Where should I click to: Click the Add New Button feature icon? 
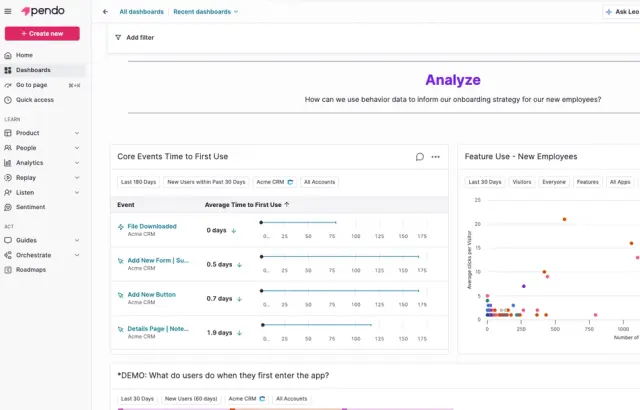coord(120,295)
